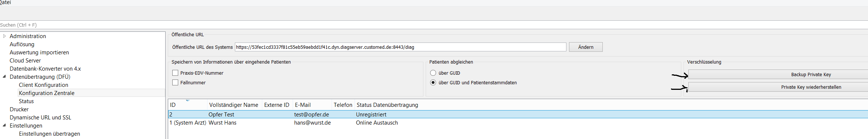Collapse the Datenübertragung (DFÜ) node
The height and width of the screenshot is (139, 868).
(x=4, y=77)
